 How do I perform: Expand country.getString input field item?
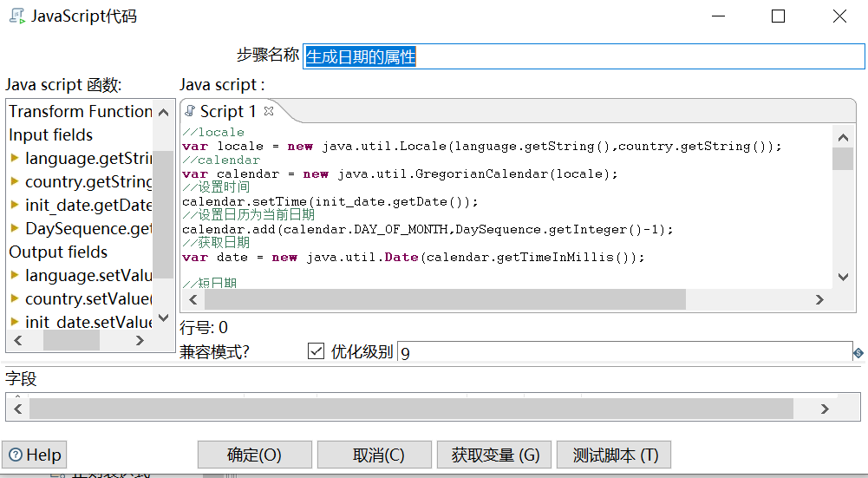point(15,181)
